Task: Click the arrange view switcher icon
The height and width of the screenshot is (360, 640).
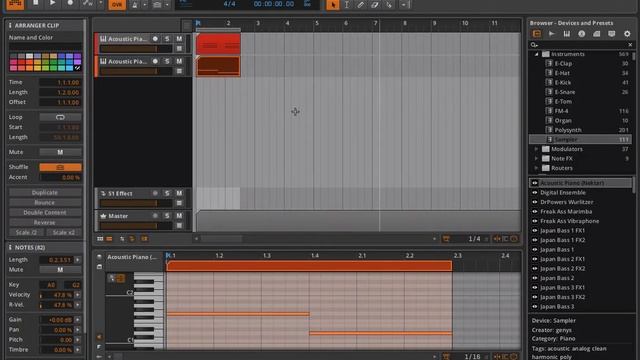Action: click(15, 4)
